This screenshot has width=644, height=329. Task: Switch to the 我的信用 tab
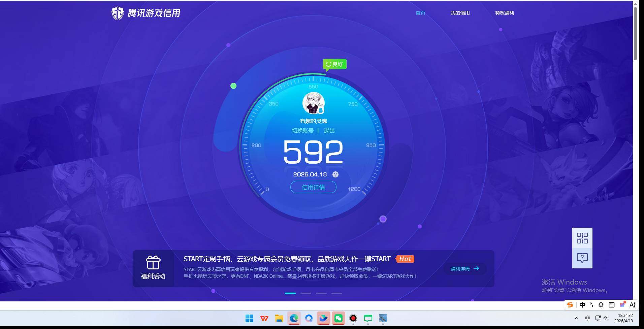460,13
